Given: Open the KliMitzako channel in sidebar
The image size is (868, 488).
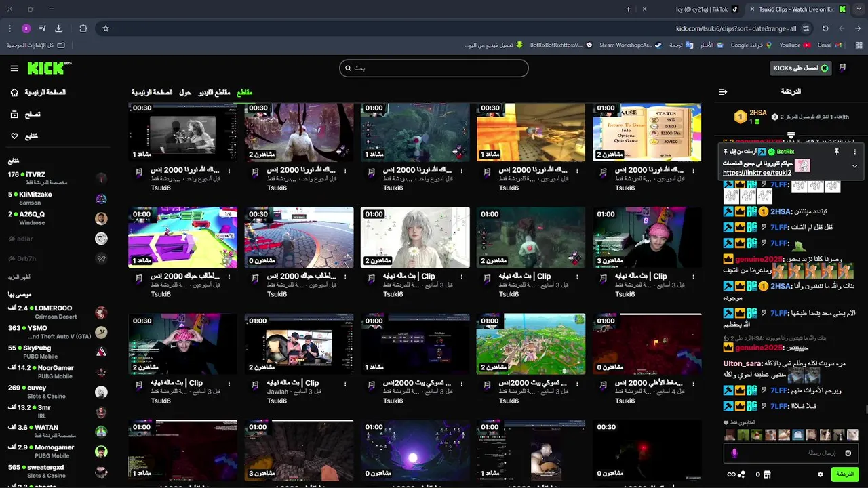Looking at the screenshot, I should pos(58,199).
